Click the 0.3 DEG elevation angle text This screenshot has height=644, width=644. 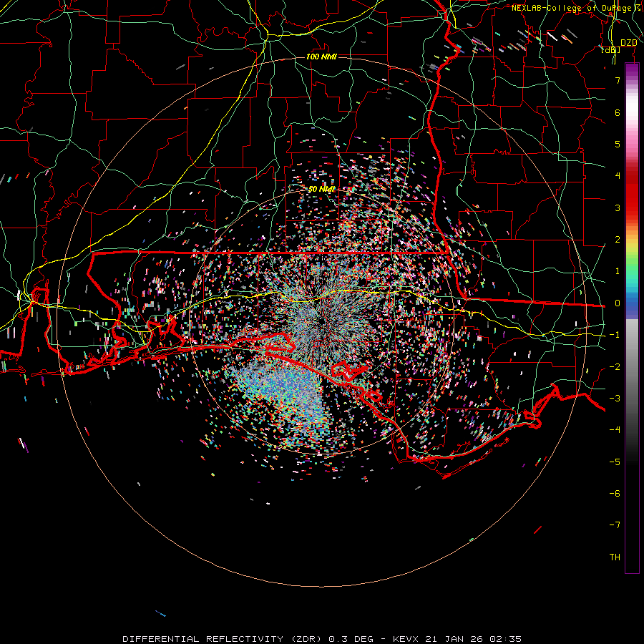point(350,639)
